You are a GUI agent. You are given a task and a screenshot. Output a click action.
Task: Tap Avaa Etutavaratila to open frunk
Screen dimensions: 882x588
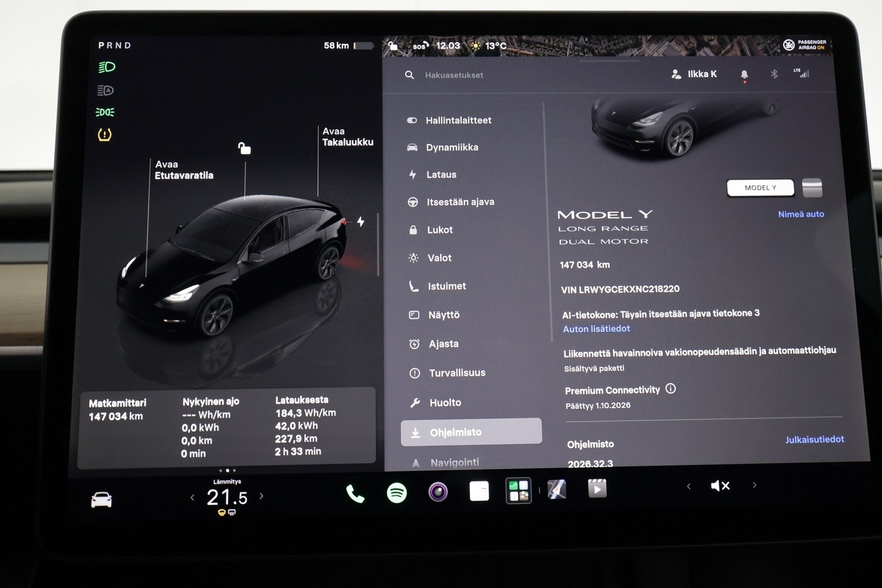184,170
